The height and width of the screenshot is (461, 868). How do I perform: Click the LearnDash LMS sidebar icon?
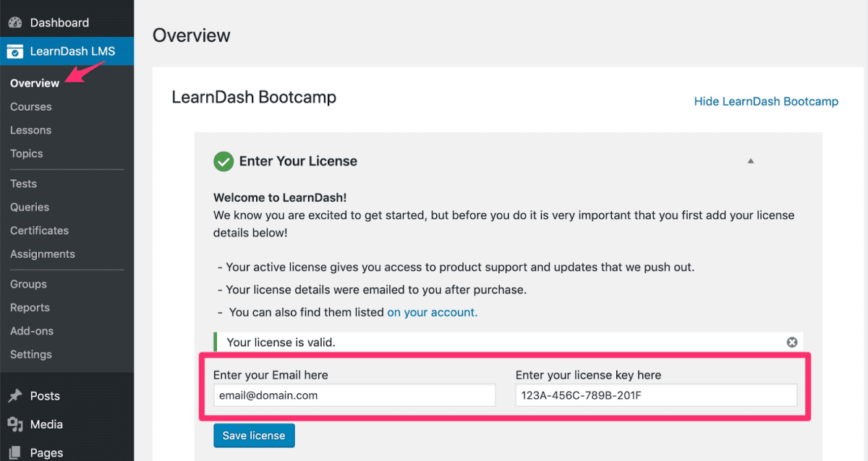(14, 51)
